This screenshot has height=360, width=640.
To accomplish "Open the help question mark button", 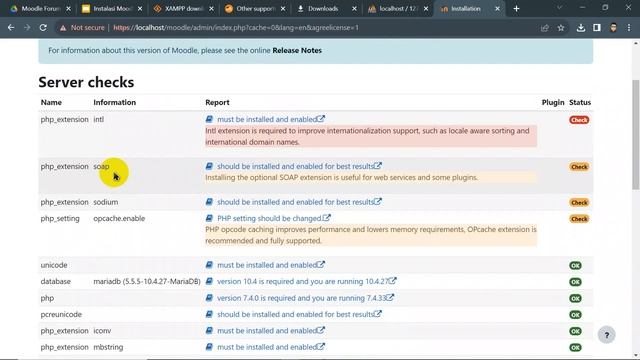I will (607, 335).
